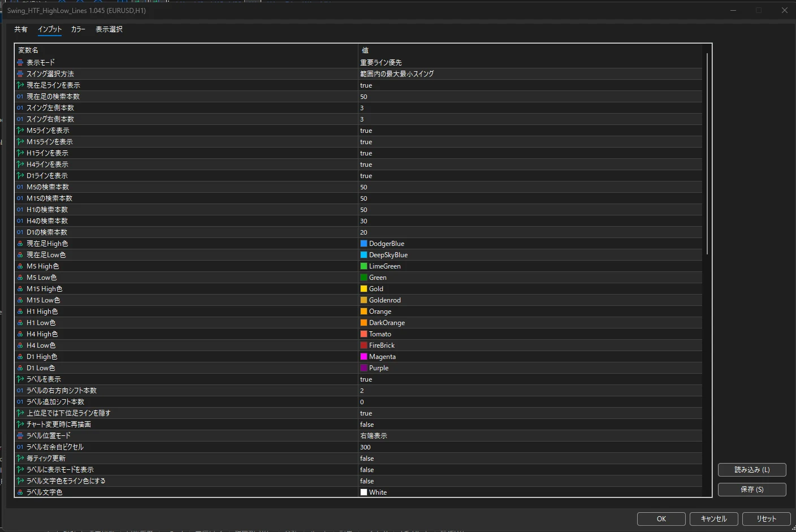Screen dimensions: 796x532
Task: Click the bool icon beside H4ラインを表示
Action: pyautogui.click(x=20, y=165)
